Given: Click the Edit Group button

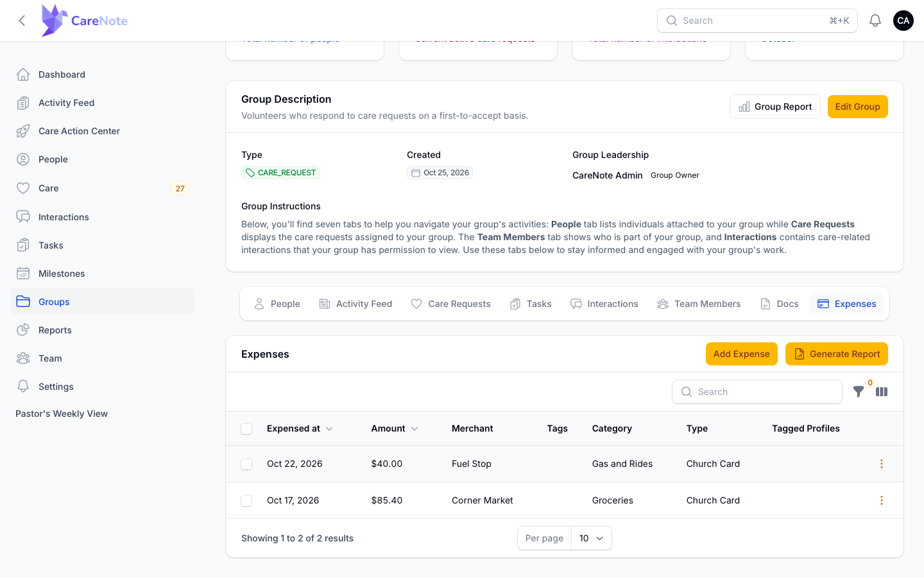Looking at the screenshot, I should tap(858, 107).
